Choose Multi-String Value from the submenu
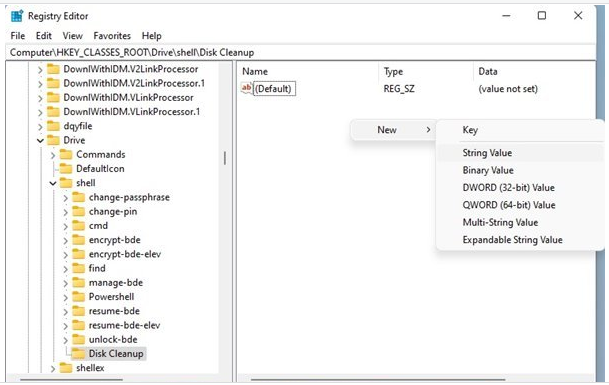 pos(520,223)
